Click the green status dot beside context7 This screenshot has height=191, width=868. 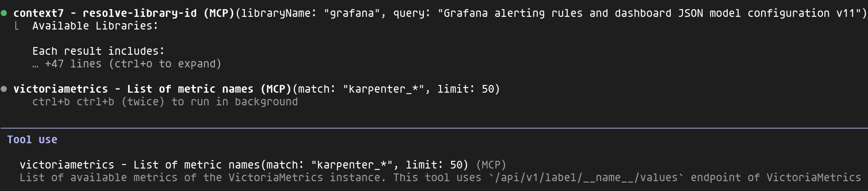4,13
